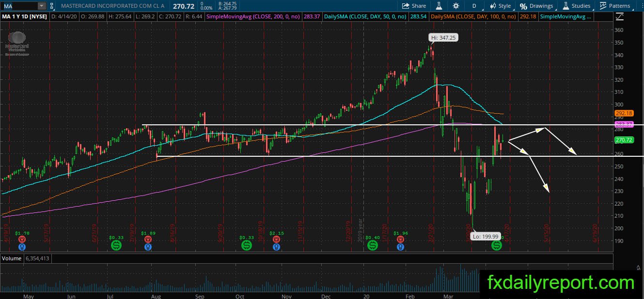Click the blue bulb icon under $1.96
The height and width of the screenshot is (299, 644).
click(x=400, y=246)
